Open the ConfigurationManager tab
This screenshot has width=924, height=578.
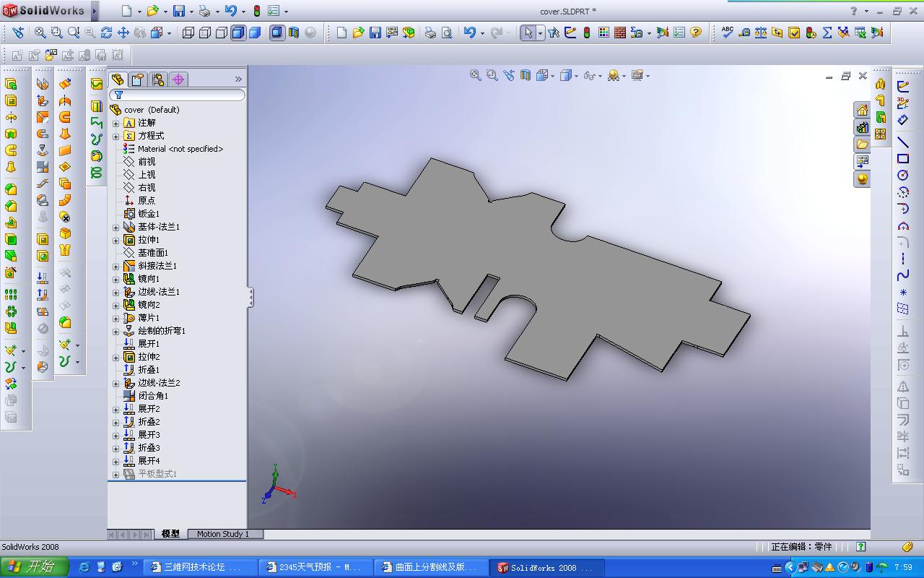(158, 79)
